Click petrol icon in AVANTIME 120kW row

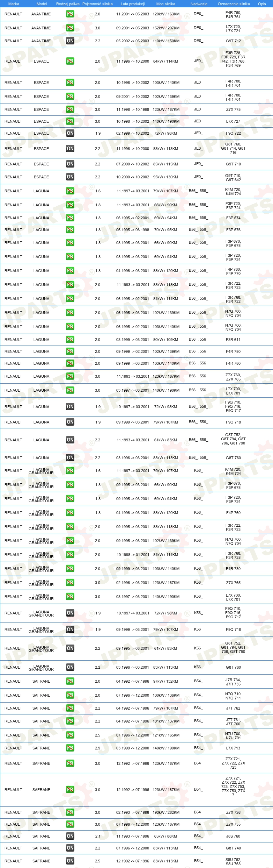click(70, 14)
